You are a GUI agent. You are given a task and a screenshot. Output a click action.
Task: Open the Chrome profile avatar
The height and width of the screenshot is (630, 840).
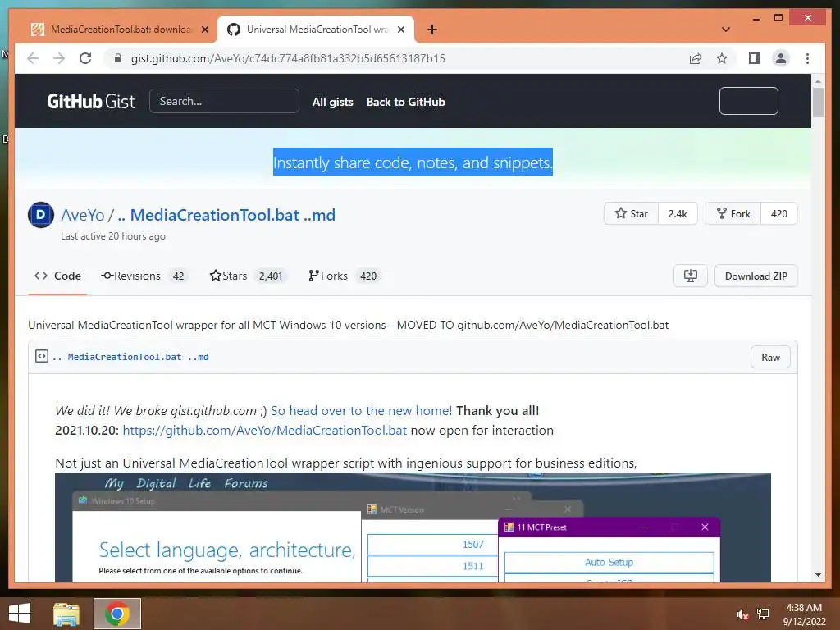[781, 58]
